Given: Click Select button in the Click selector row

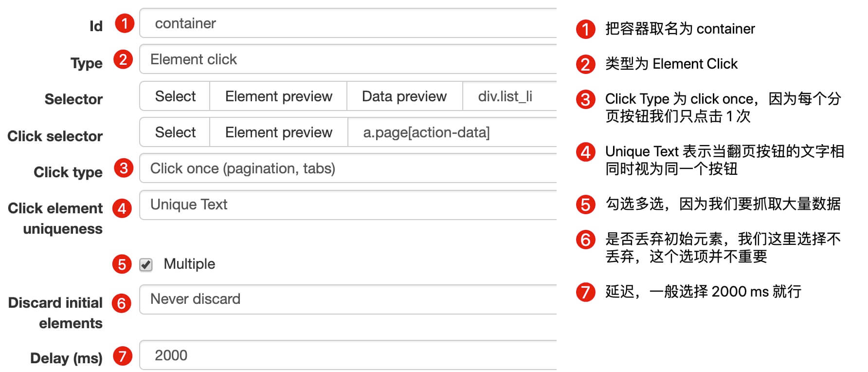Looking at the screenshot, I should 175,132.
